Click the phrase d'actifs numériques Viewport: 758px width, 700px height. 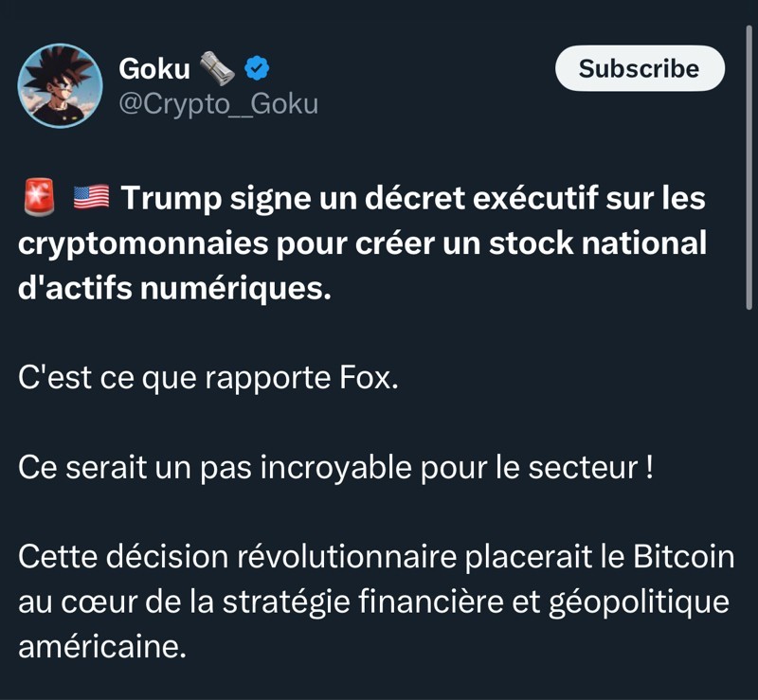175,289
